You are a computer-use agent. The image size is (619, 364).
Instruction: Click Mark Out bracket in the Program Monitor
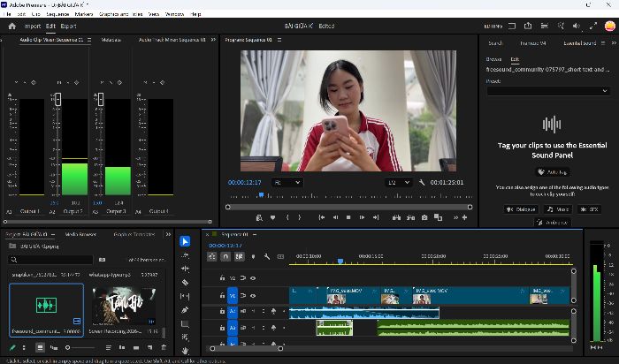[x=300, y=217]
